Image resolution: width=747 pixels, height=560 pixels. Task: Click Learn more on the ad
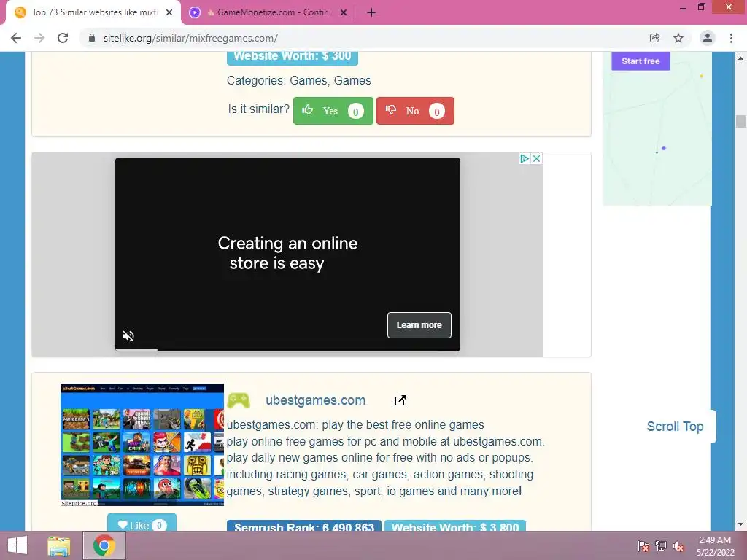[419, 325]
